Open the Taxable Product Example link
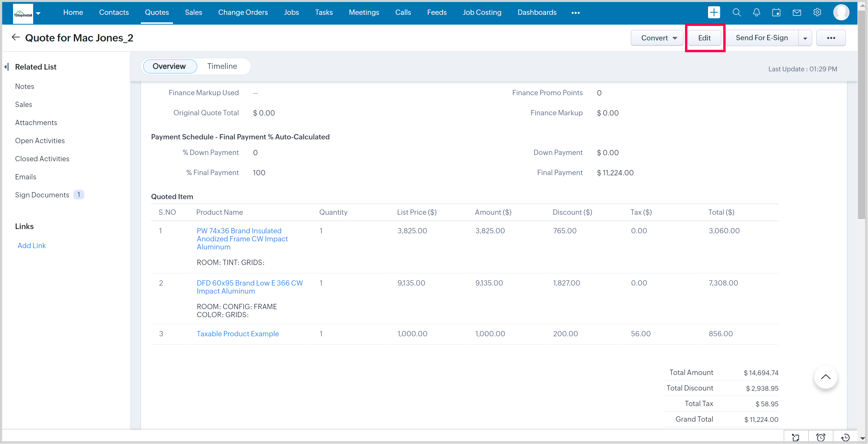This screenshot has height=444, width=868. pos(237,334)
